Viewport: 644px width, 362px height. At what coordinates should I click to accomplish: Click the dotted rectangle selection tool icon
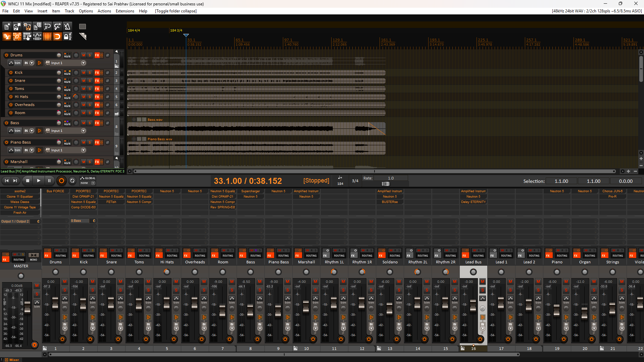tap(83, 27)
